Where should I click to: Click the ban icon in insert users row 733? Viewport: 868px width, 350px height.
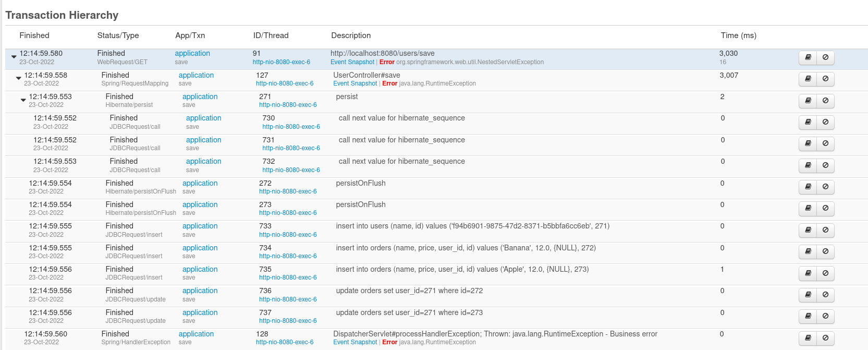826,230
